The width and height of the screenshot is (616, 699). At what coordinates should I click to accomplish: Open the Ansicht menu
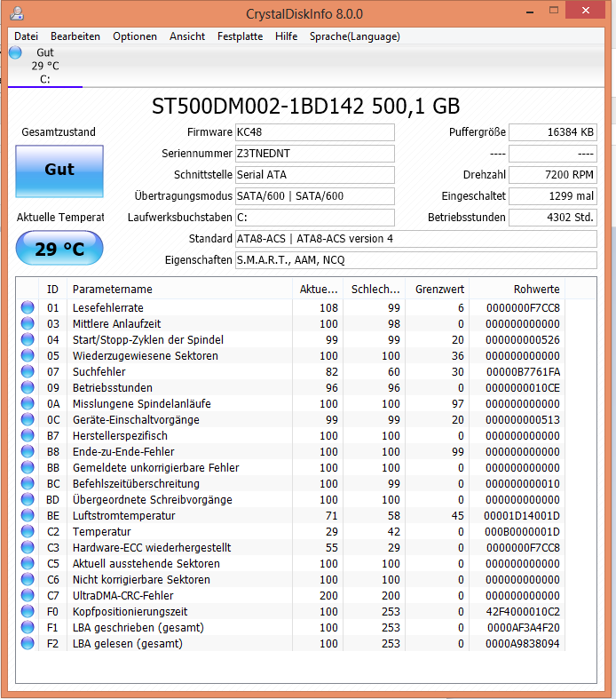187,36
